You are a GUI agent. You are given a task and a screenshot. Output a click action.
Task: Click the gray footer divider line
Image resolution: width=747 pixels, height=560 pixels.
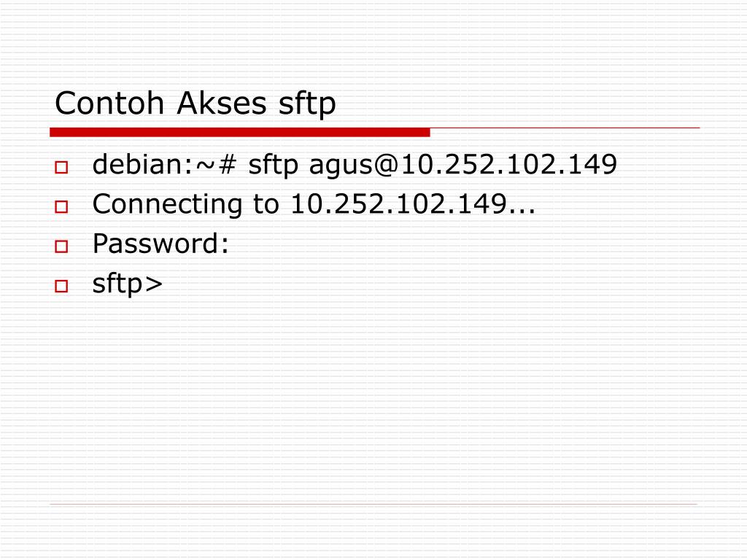tap(373, 504)
